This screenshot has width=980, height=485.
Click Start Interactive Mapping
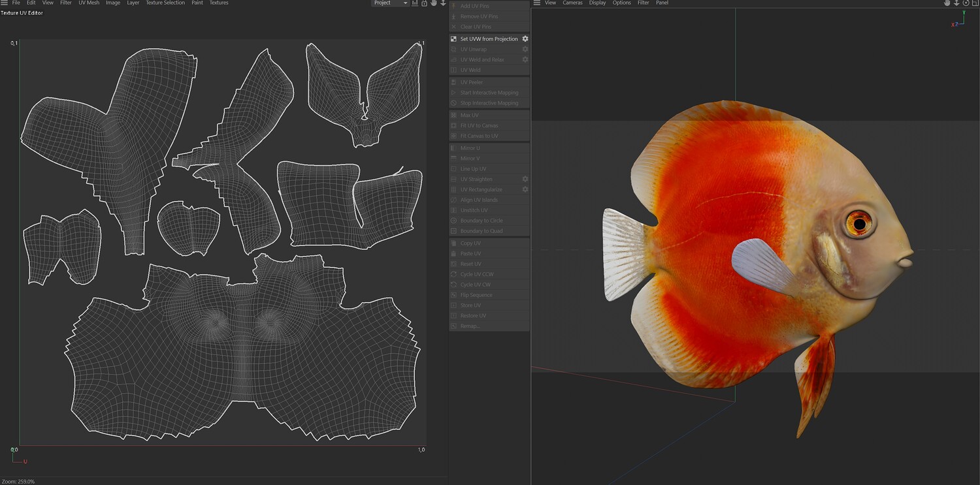pos(489,93)
